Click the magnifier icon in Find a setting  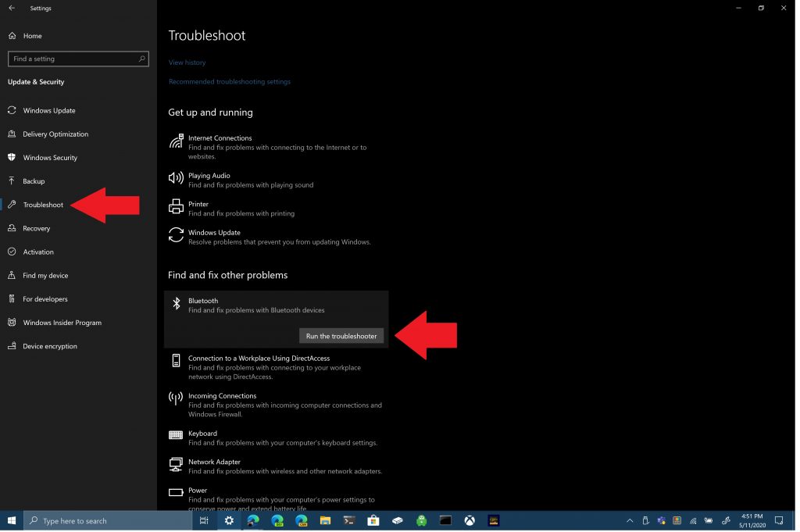tap(142, 59)
